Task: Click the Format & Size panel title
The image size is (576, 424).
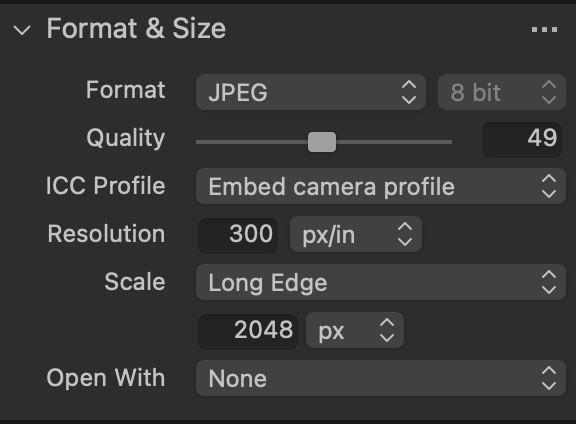Action: tap(136, 29)
